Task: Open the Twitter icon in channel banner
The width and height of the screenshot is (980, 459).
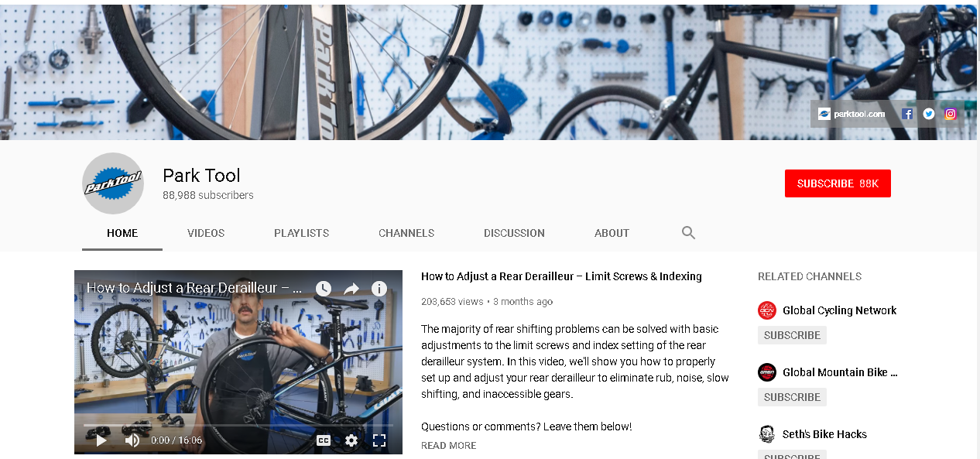Action: pos(929,114)
